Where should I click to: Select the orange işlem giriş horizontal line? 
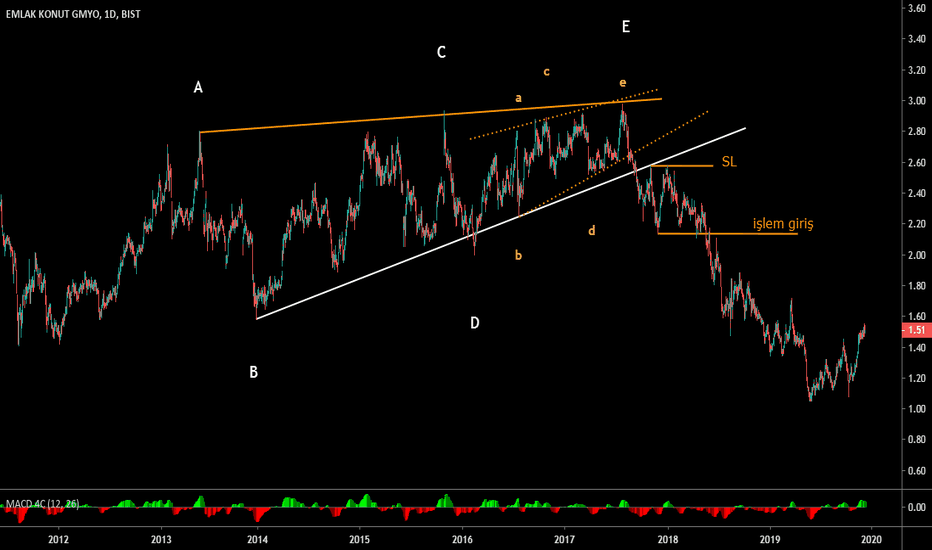pyautogui.click(x=728, y=234)
